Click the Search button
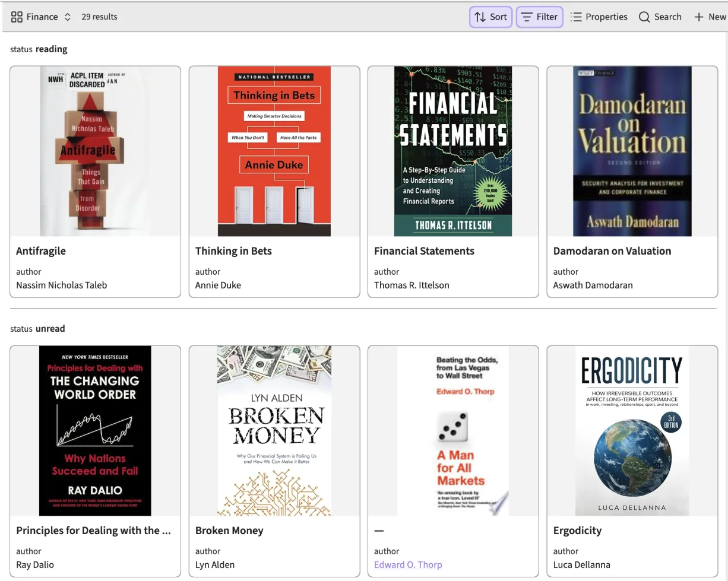Viewport: 728px width, 581px height. pos(660,17)
